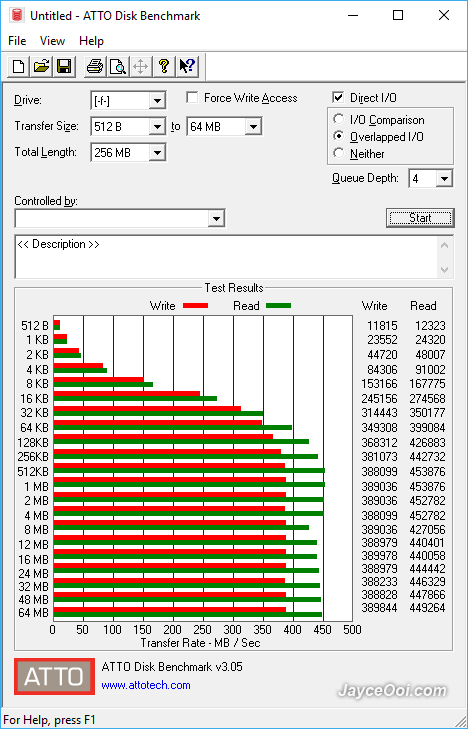Activate the context help arrow icon

pos(187,66)
